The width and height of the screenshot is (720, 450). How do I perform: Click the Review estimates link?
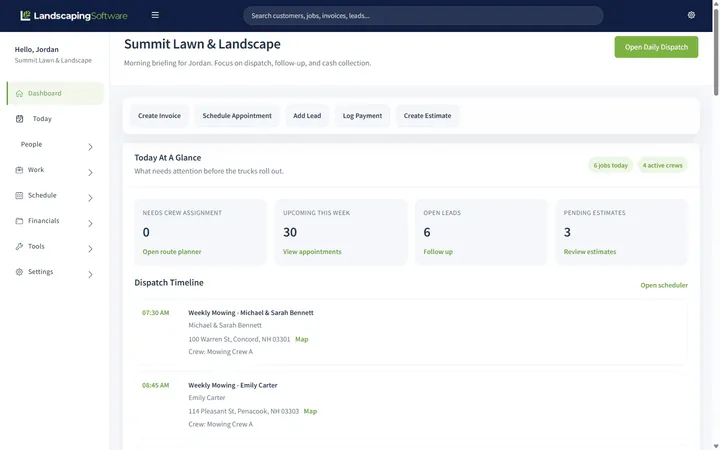tap(590, 252)
